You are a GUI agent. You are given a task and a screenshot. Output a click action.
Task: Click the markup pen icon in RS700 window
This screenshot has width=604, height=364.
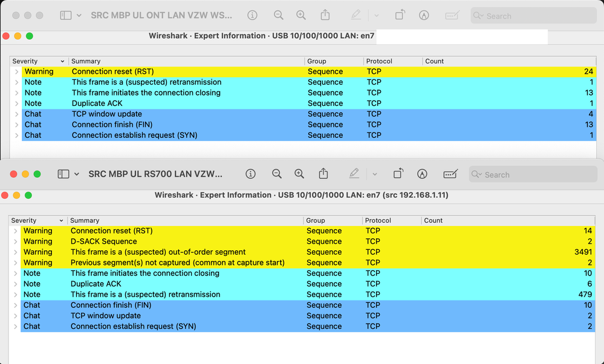click(354, 174)
